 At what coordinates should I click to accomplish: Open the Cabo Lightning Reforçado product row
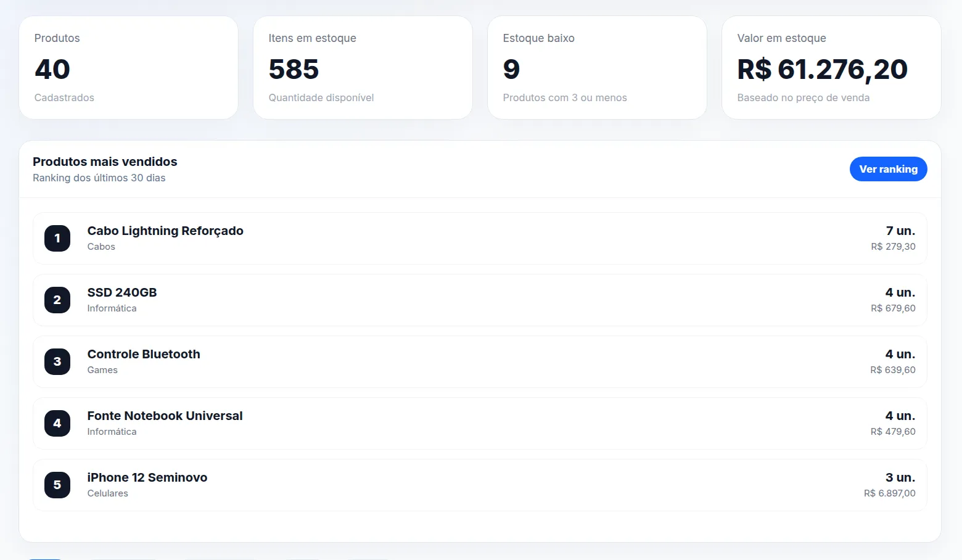pyautogui.click(x=480, y=238)
